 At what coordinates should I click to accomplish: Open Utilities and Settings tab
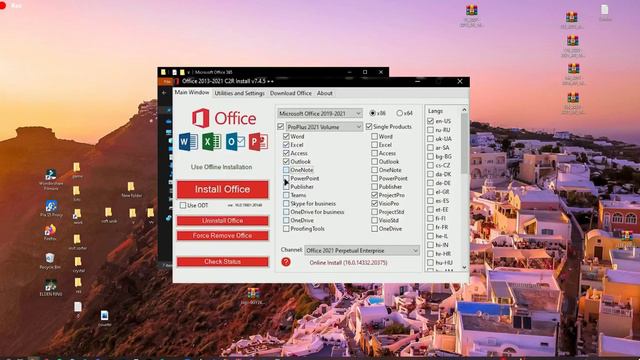point(240,93)
